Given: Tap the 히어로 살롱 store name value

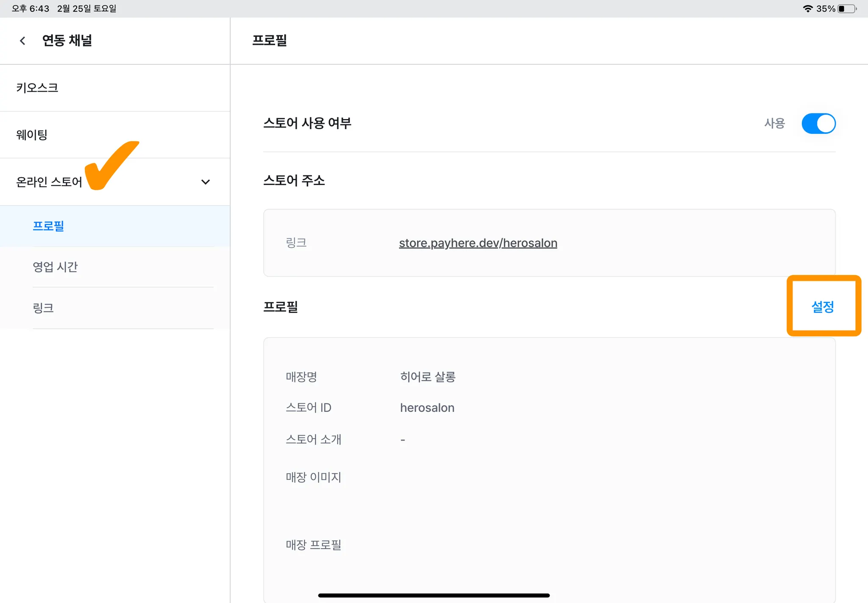Looking at the screenshot, I should [x=427, y=377].
